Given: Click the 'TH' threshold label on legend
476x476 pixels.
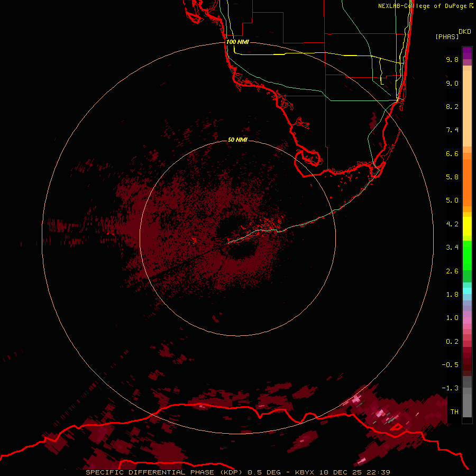Looking at the screenshot, I should (454, 412).
